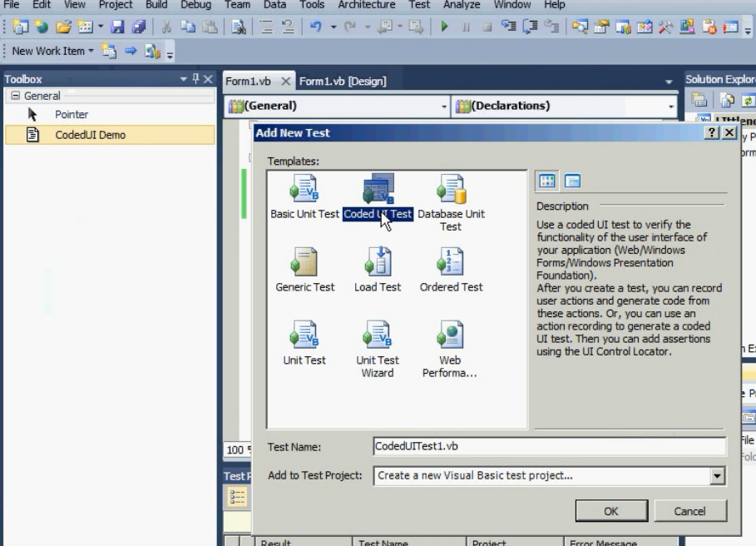Click the Excel chart icon on work item toolbar
Screen dimensions: 756x546
click(x=153, y=51)
